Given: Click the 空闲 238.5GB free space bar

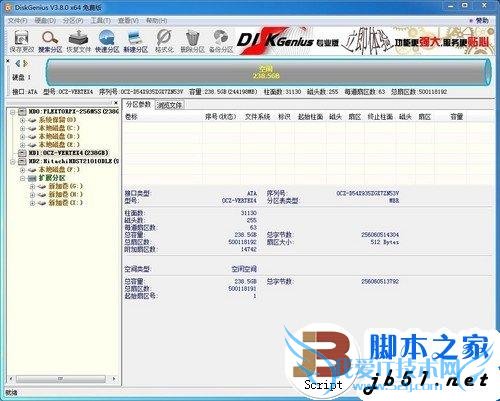Looking at the screenshot, I should click(x=267, y=72).
